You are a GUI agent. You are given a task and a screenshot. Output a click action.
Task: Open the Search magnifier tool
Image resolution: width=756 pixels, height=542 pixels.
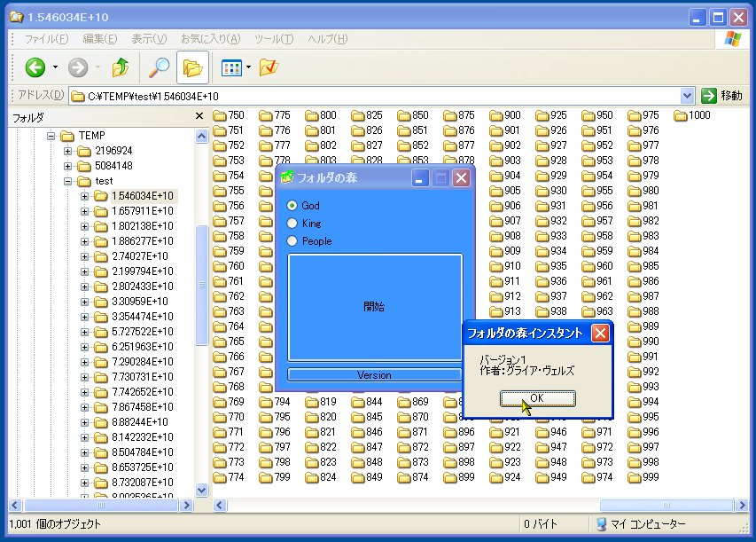coord(159,67)
